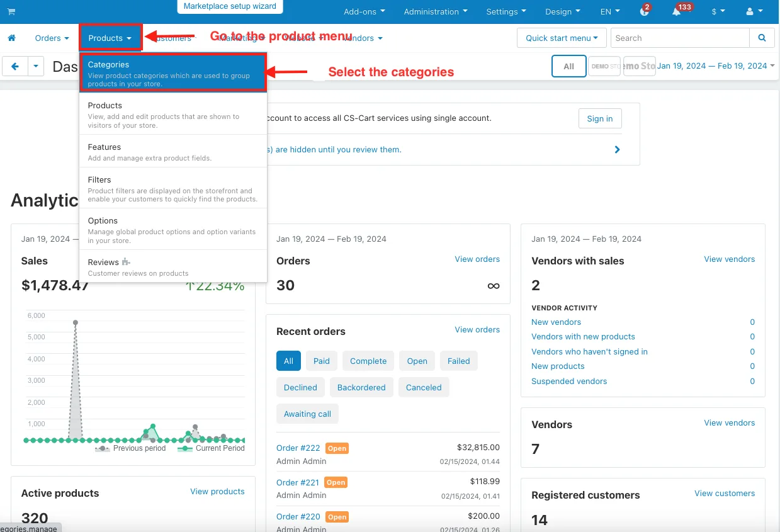The width and height of the screenshot is (780, 532).
Task: Click the search magnifier button
Action: [762, 38]
